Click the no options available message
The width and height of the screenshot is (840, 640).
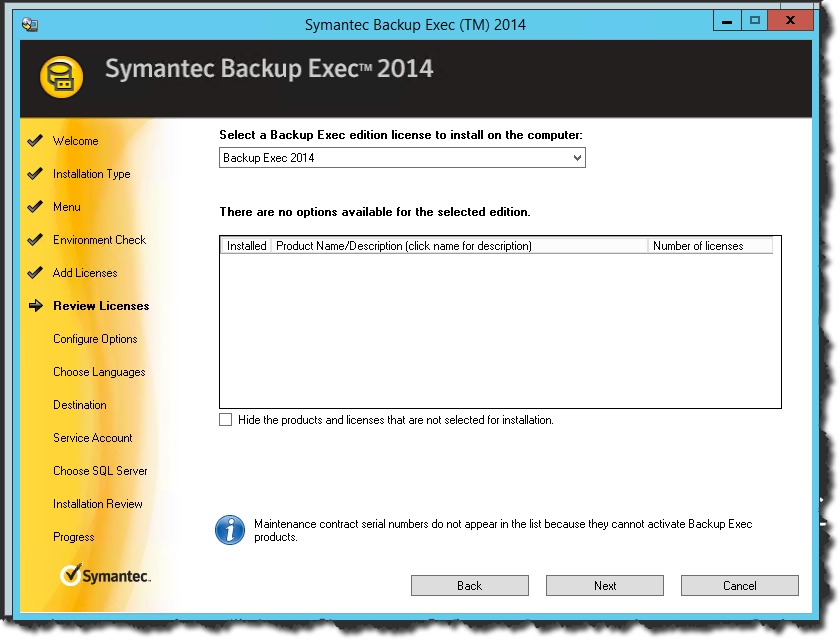click(x=375, y=212)
